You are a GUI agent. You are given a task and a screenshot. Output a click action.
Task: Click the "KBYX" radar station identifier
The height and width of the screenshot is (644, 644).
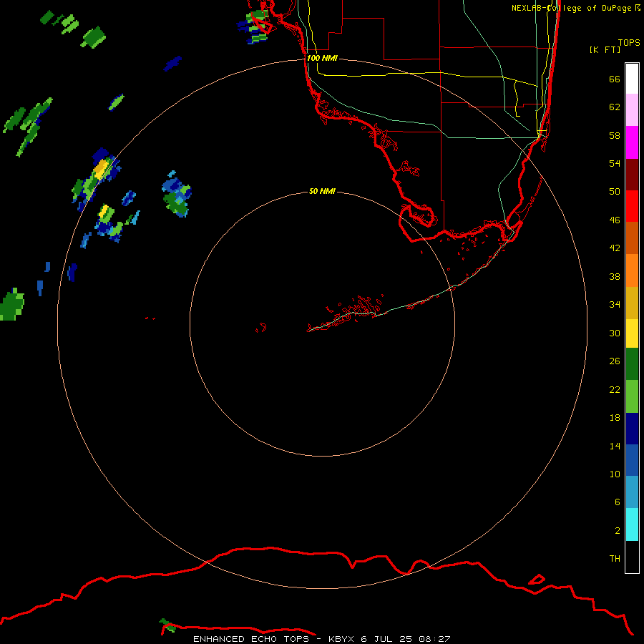pos(341,639)
